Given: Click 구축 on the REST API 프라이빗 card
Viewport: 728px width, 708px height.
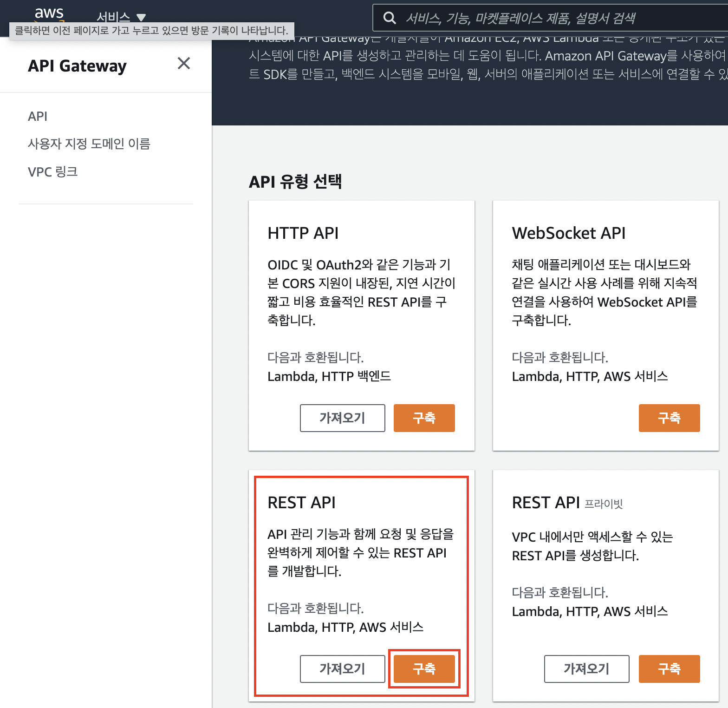Looking at the screenshot, I should 669,669.
